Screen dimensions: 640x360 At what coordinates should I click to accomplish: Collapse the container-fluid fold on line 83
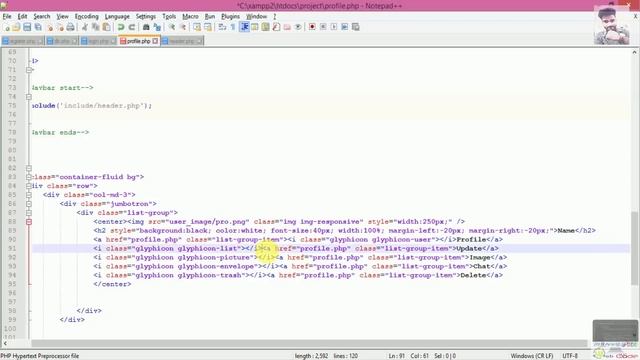click(29, 177)
